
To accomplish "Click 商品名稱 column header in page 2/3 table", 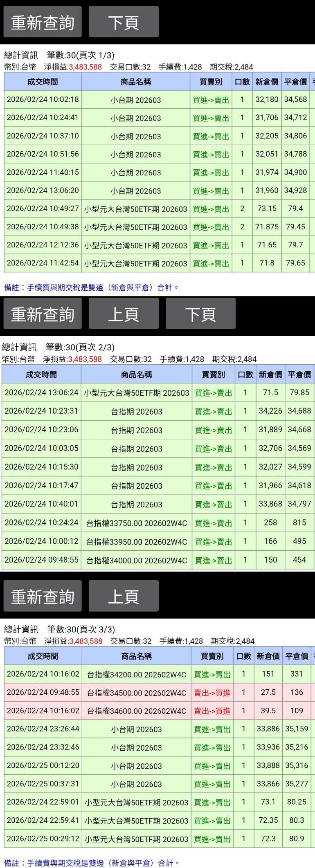I will [x=136, y=375].
